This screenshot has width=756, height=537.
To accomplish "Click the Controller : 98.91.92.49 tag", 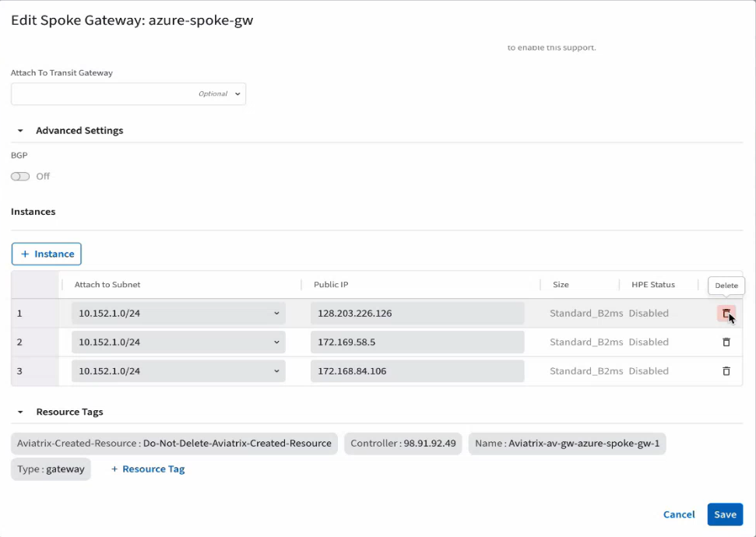I will pyautogui.click(x=403, y=444).
